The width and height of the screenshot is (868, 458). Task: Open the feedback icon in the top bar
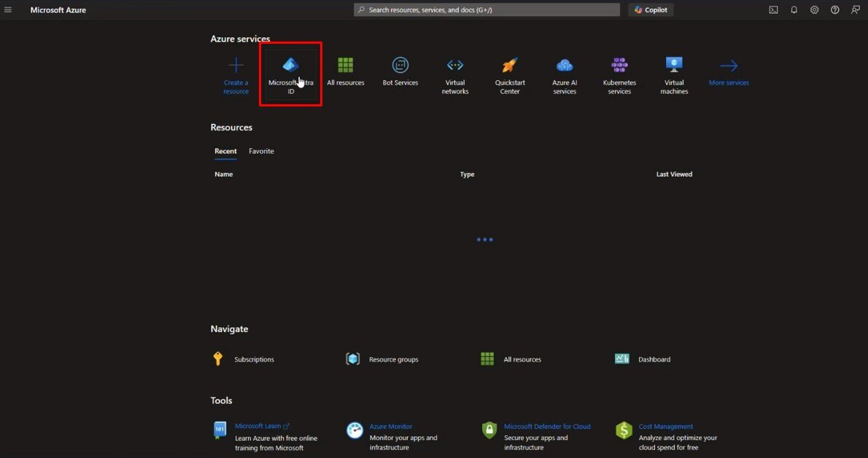(856, 10)
